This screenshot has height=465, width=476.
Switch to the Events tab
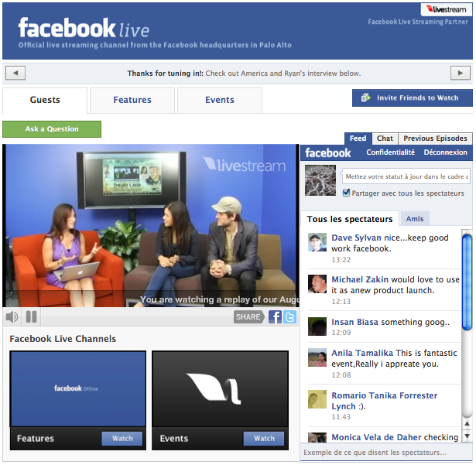(220, 100)
